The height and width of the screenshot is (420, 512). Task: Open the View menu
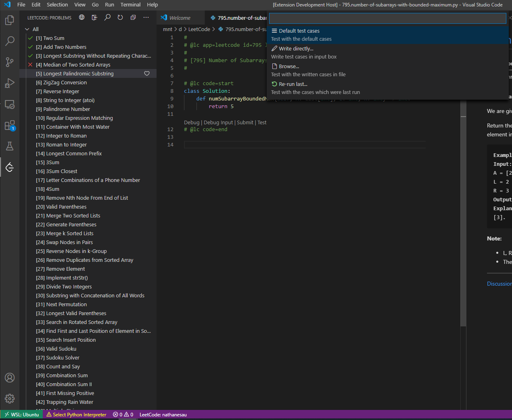[x=80, y=4]
